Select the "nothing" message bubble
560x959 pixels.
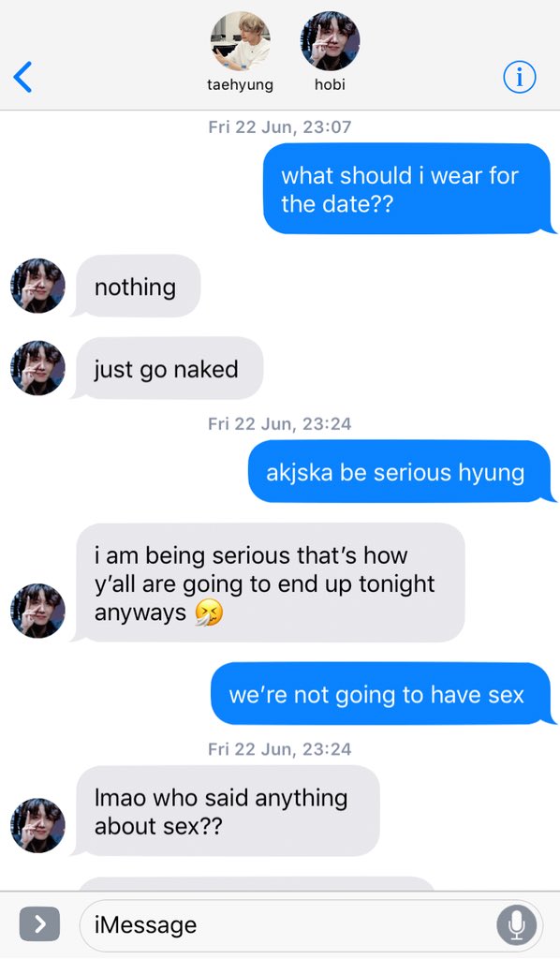(136, 287)
